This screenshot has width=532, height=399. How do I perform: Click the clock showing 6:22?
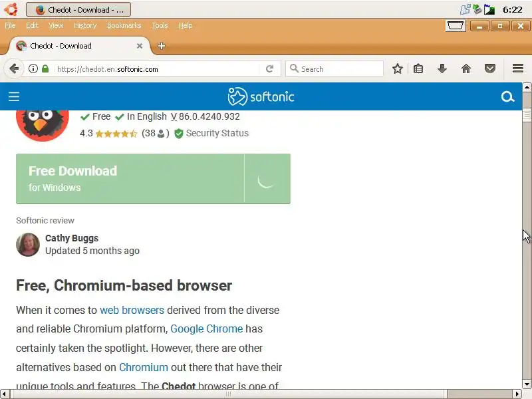coord(512,9)
